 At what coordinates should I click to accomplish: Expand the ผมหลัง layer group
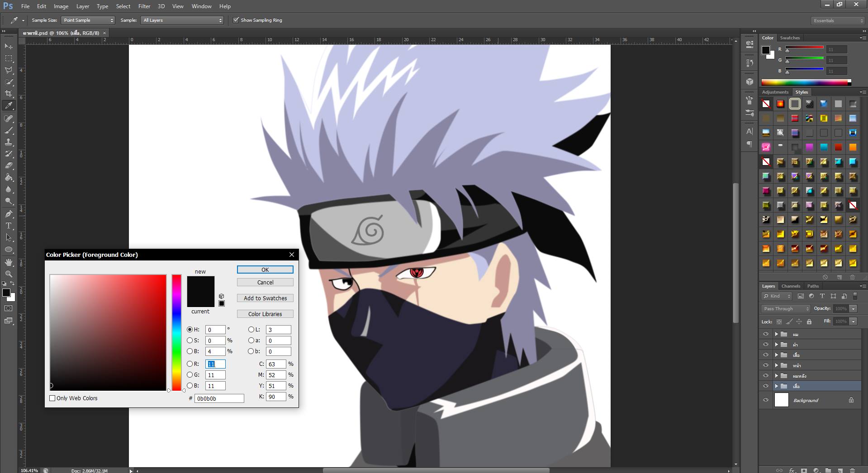point(776,376)
